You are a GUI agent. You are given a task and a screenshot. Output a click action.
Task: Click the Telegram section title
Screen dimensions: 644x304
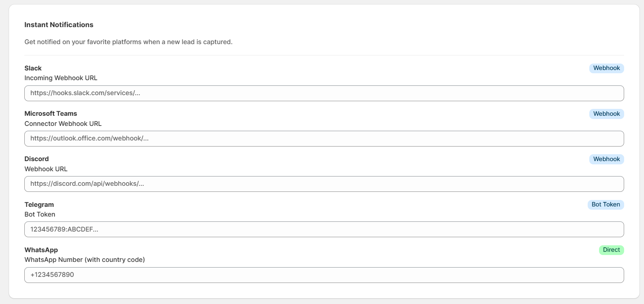tap(39, 204)
